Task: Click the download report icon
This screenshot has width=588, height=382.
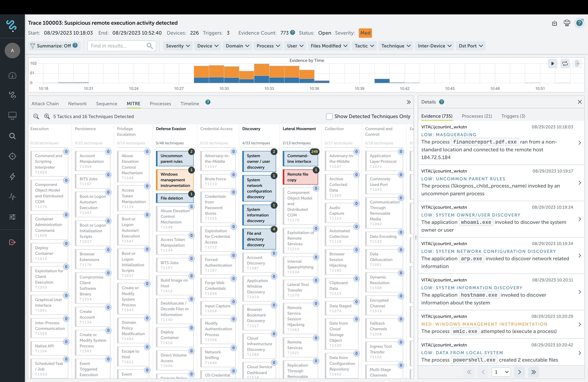Action: click(554, 23)
